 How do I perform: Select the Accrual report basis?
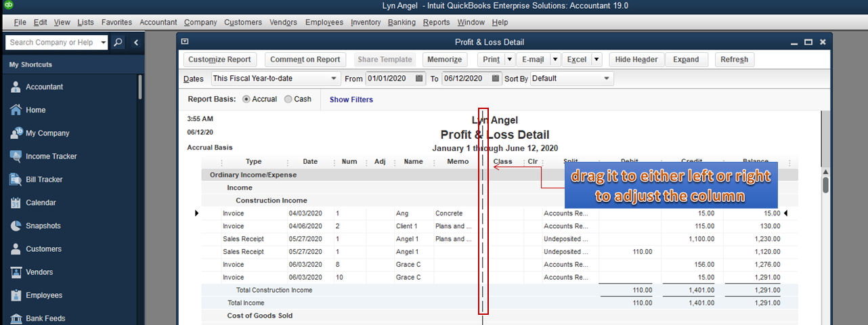(246, 100)
